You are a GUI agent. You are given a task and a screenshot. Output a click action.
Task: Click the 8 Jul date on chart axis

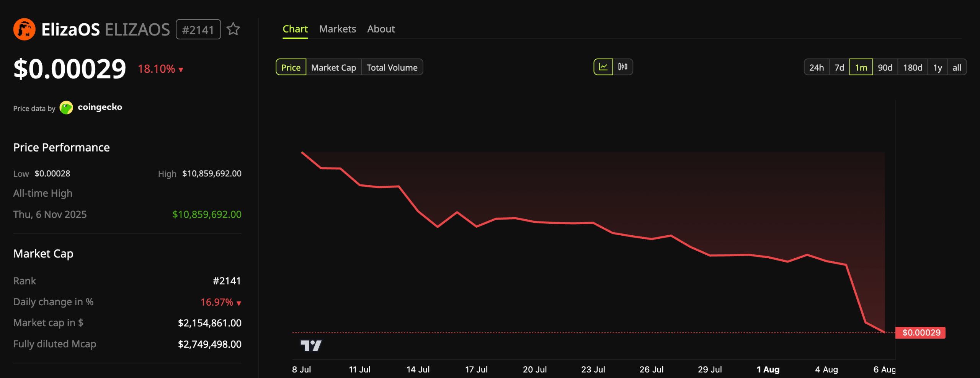coord(301,370)
